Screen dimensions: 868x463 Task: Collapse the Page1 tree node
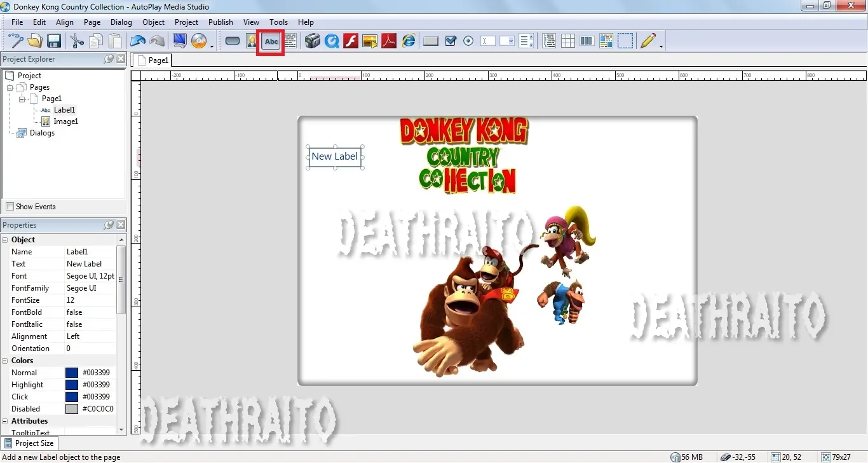(x=22, y=99)
